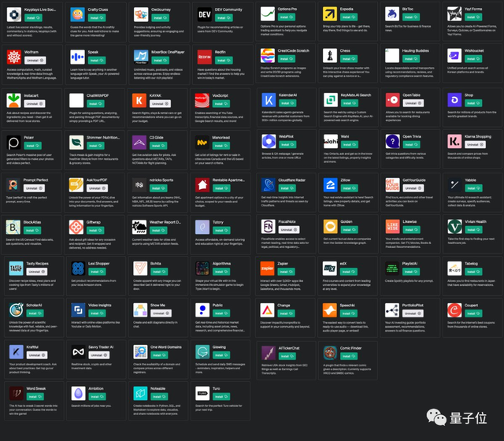Click the Expedia plugin icon

click(x=330, y=13)
